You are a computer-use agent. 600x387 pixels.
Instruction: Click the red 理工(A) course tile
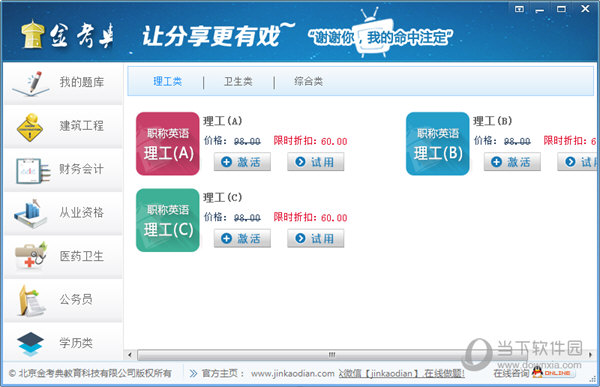tap(168, 144)
